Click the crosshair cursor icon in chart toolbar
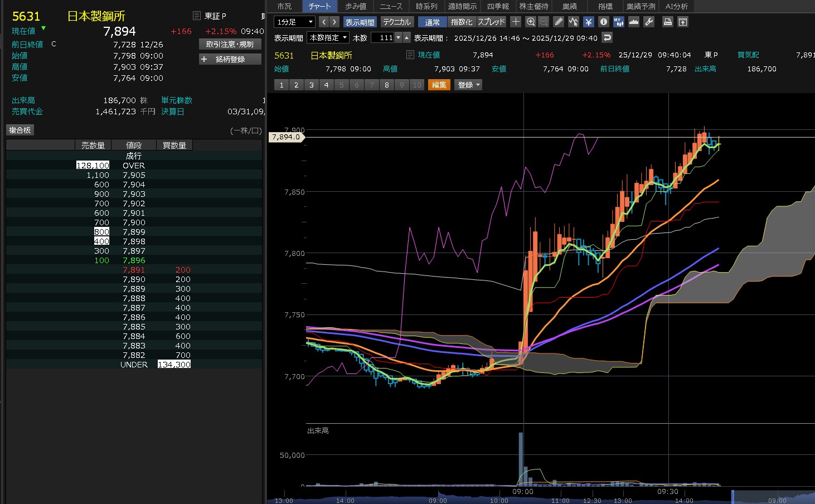The height and width of the screenshot is (504, 815). pos(516,22)
